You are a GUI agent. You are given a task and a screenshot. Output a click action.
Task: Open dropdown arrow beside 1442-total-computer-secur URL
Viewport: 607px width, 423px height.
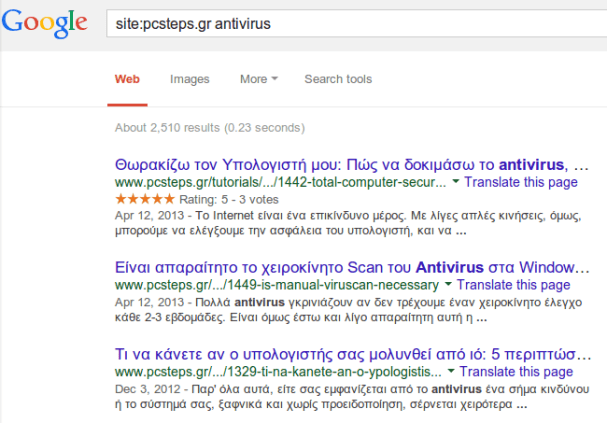click(456, 181)
